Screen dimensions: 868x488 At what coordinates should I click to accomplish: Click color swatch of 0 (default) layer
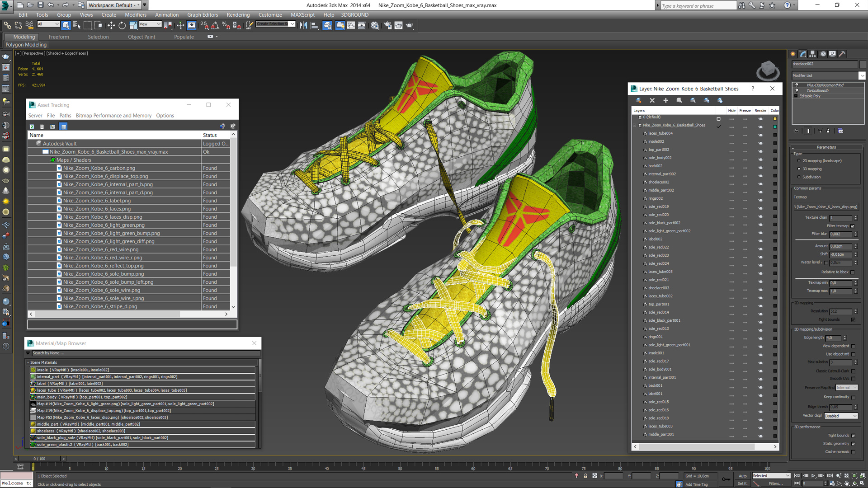click(x=775, y=119)
